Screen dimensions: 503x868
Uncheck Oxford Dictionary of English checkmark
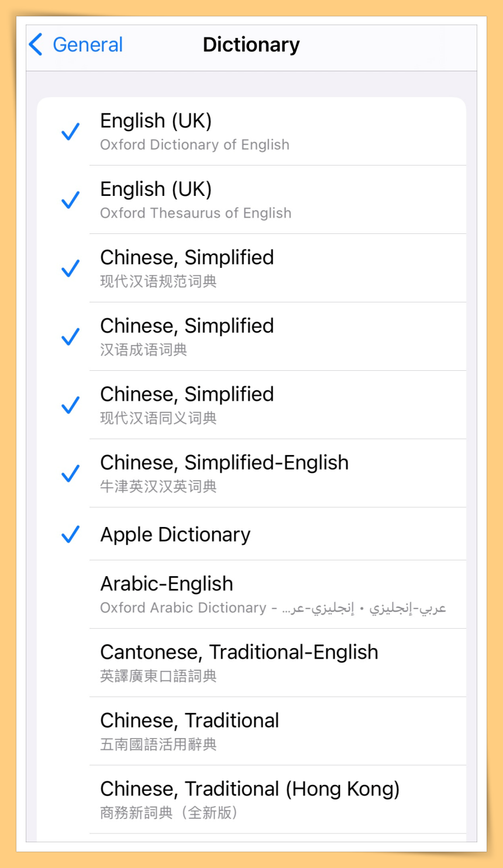[71, 132]
